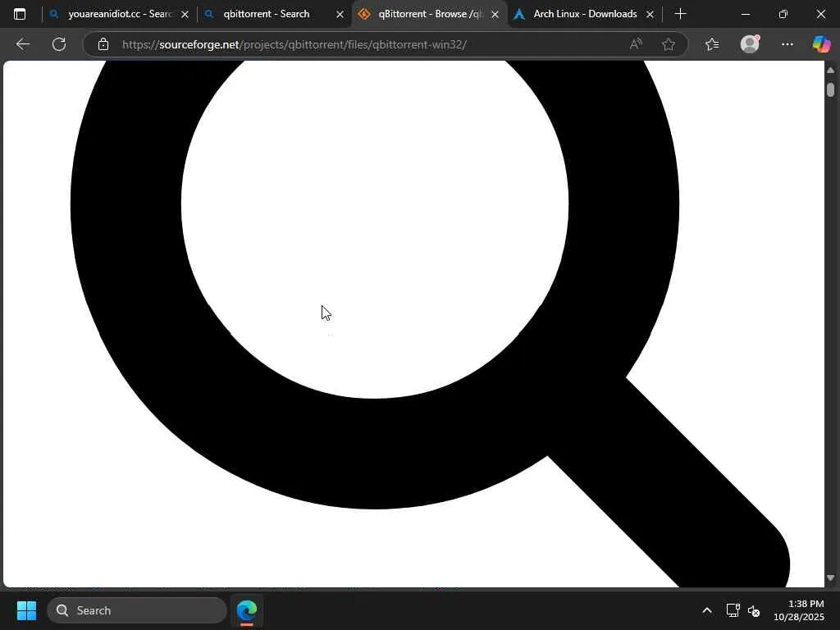Activate the Read aloud icon
The width and height of the screenshot is (840, 630).
(x=636, y=44)
